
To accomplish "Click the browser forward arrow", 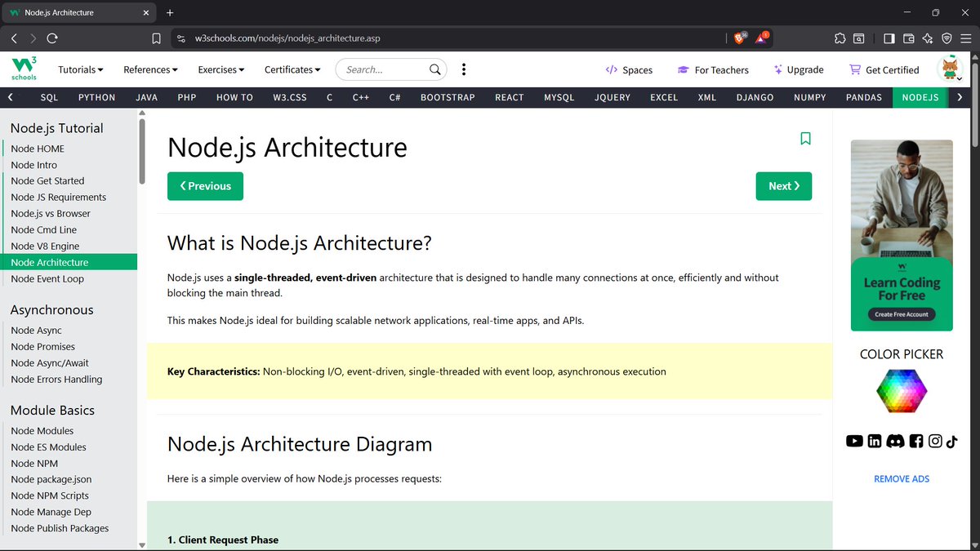I will click(x=33, y=38).
